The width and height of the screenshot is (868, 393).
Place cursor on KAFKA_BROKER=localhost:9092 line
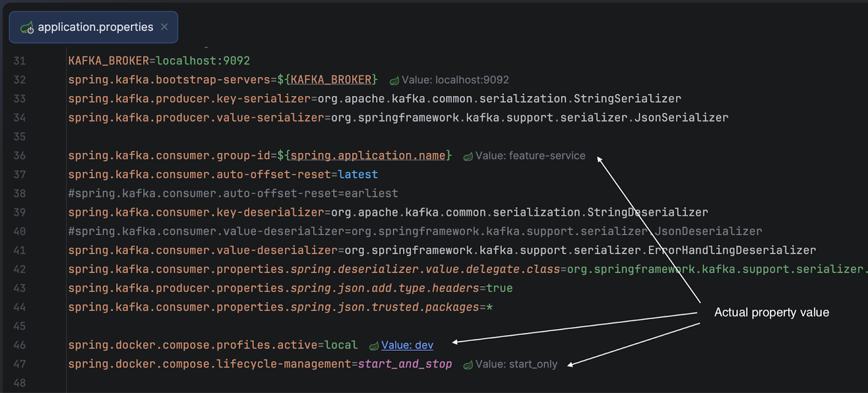tap(159, 61)
